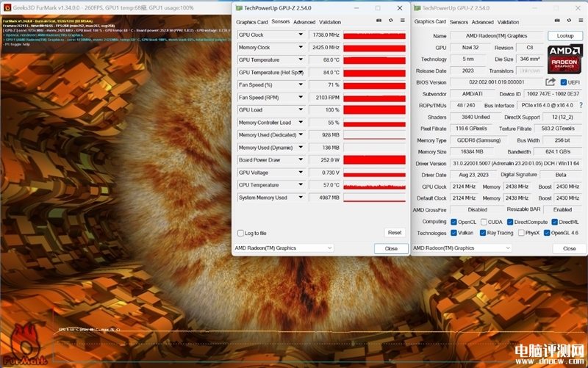This screenshot has height=368, width=588.
Task: Click the refresh icon in Sensors window
Action: [x=391, y=21]
